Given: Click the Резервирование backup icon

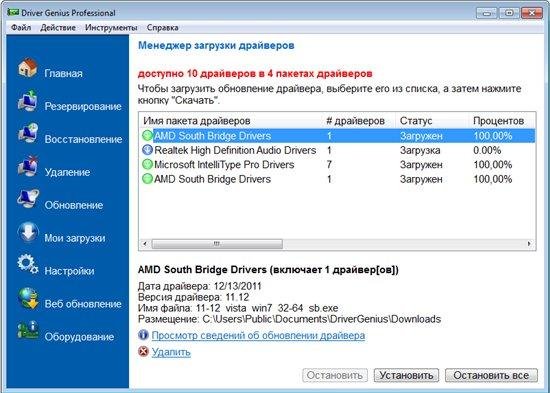Looking at the screenshot, I should point(28,101).
